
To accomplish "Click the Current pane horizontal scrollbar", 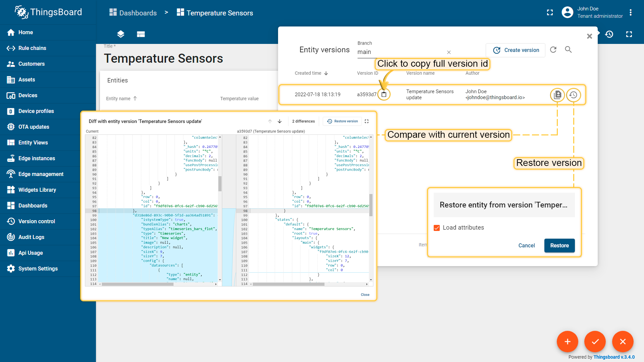I will pos(138,284).
